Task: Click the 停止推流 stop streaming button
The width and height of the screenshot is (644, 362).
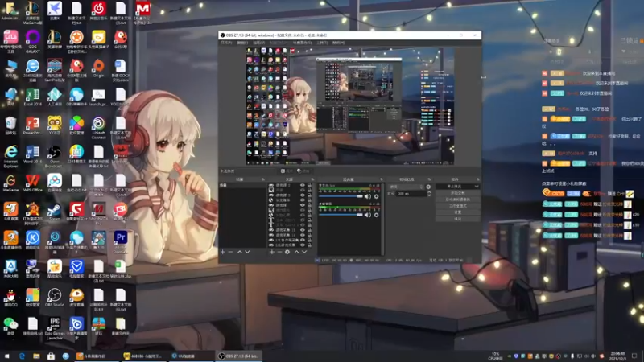Action: pos(454,187)
